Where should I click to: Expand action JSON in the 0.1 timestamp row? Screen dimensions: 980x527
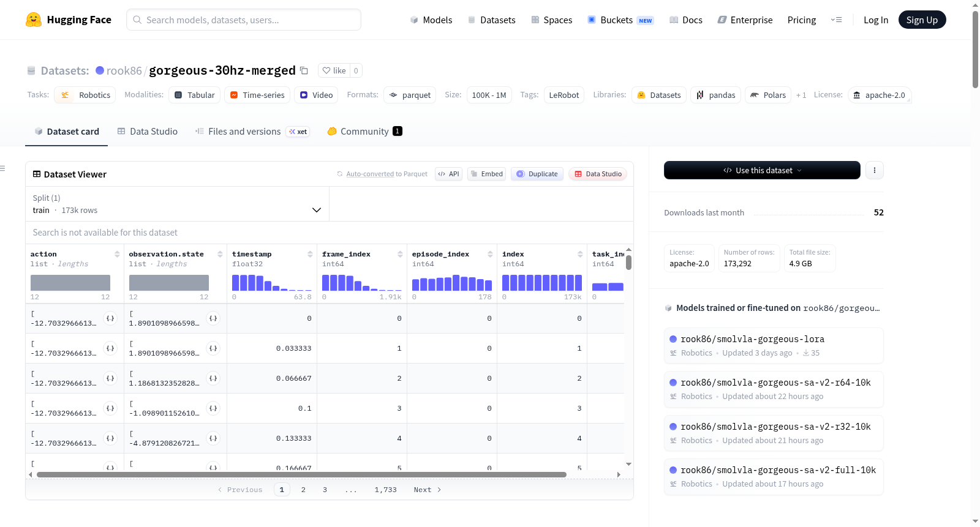coord(110,408)
